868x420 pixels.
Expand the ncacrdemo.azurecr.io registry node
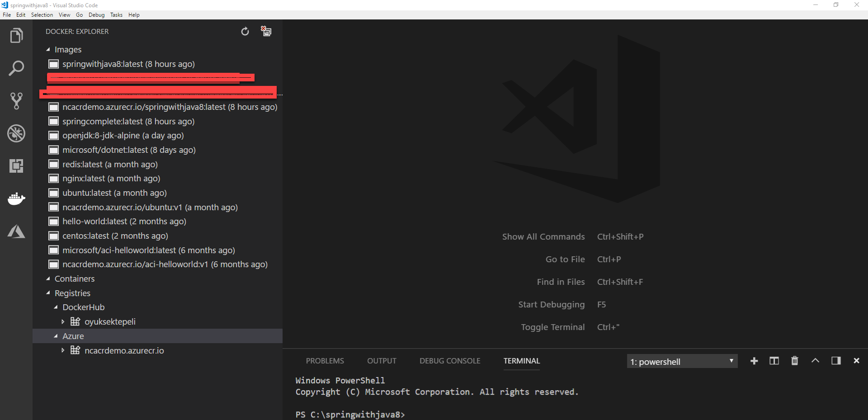click(x=63, y=350)
